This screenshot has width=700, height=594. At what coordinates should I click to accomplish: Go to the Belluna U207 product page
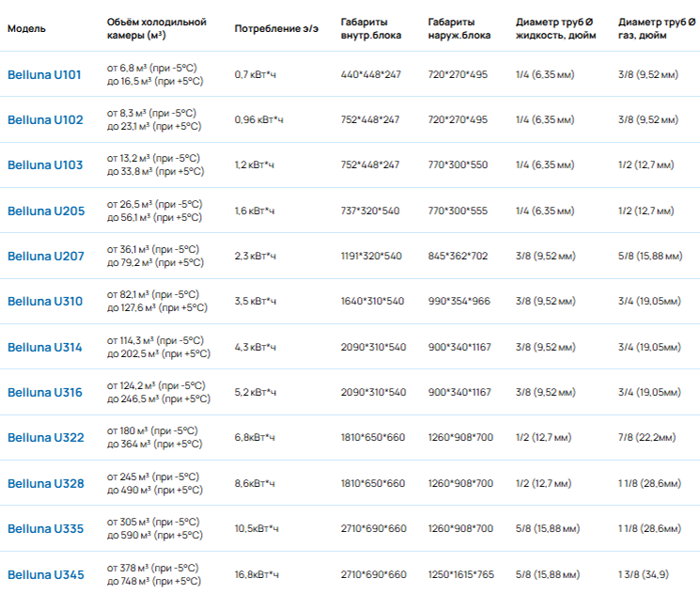coord(46,256)
